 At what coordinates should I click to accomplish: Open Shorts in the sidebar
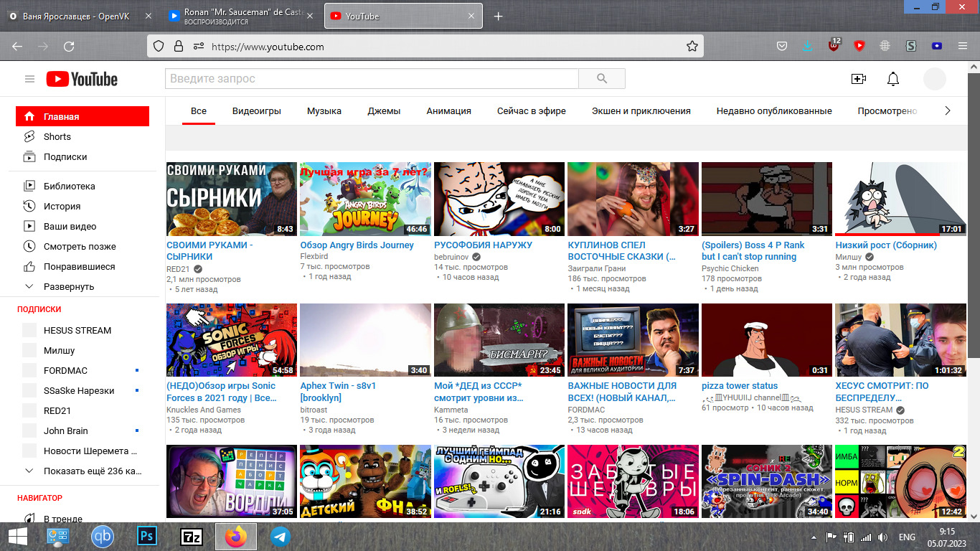pos(57,136)
